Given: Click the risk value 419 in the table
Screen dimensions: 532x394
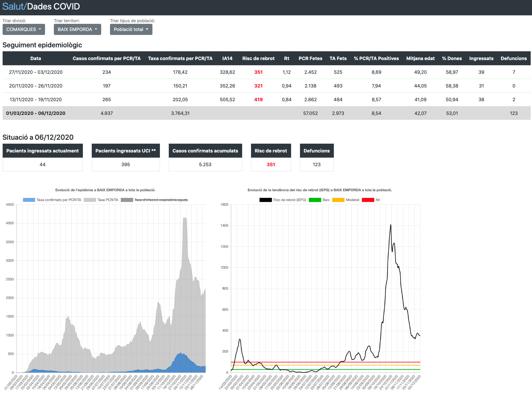Looking at the screenshot, I should pyautogui.click(x=258, y=100).
